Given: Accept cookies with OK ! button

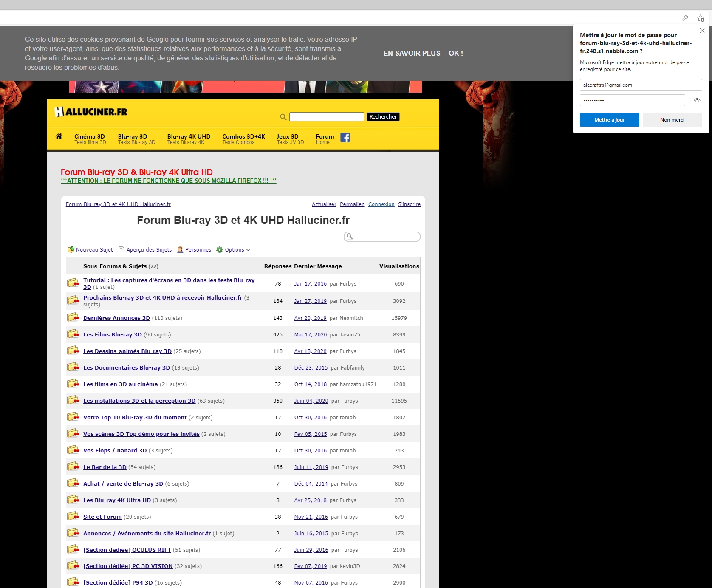Looking at the screenshot, I should coord(455,53).
